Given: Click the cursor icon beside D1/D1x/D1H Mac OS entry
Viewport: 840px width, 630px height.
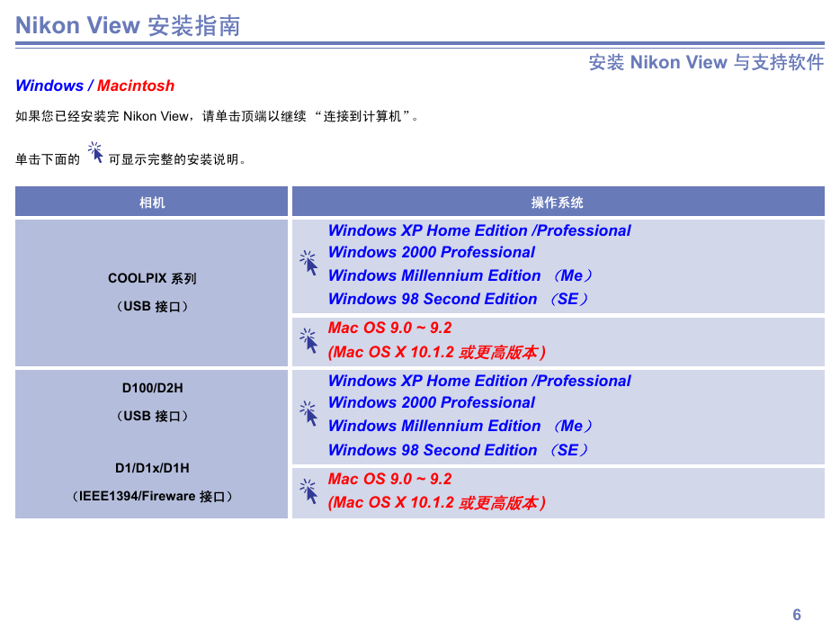Looking at the screenshot, I should (x=309, y=491).
